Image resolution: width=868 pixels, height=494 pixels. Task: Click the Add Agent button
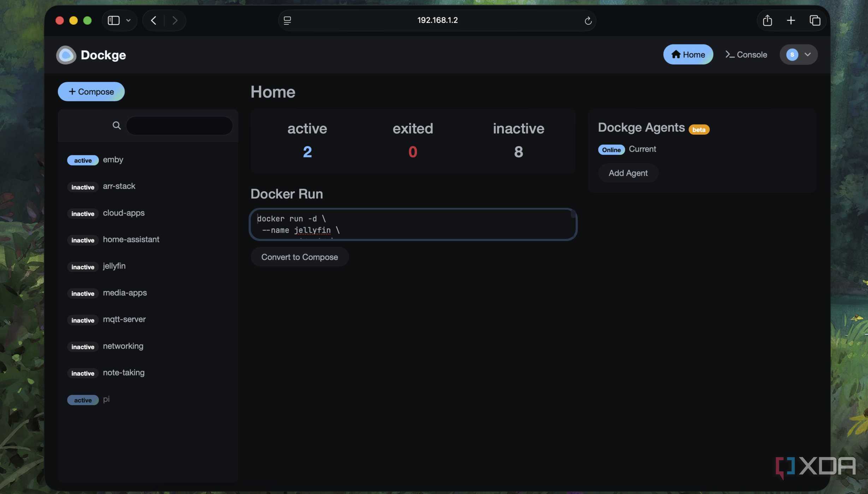(628, 173)
